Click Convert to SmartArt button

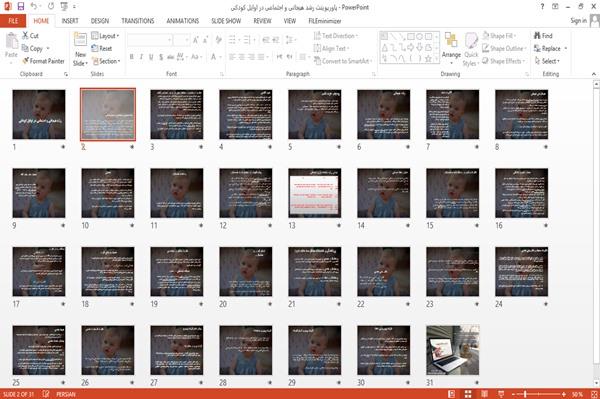coord(342,61)
